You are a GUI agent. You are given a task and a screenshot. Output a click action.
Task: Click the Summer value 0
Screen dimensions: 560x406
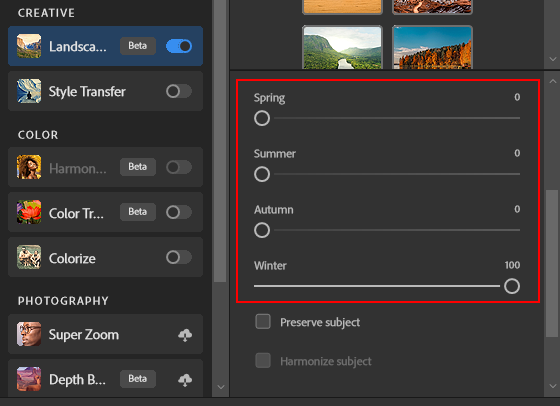pos(517,153)
